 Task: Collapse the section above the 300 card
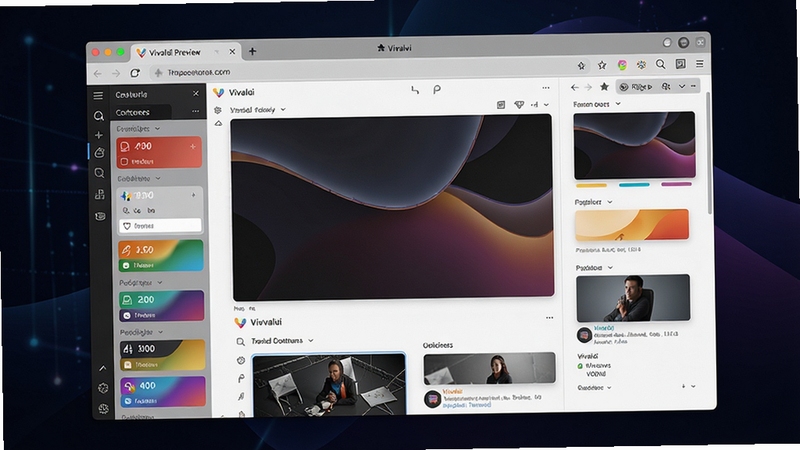click(x=161, y=332)
